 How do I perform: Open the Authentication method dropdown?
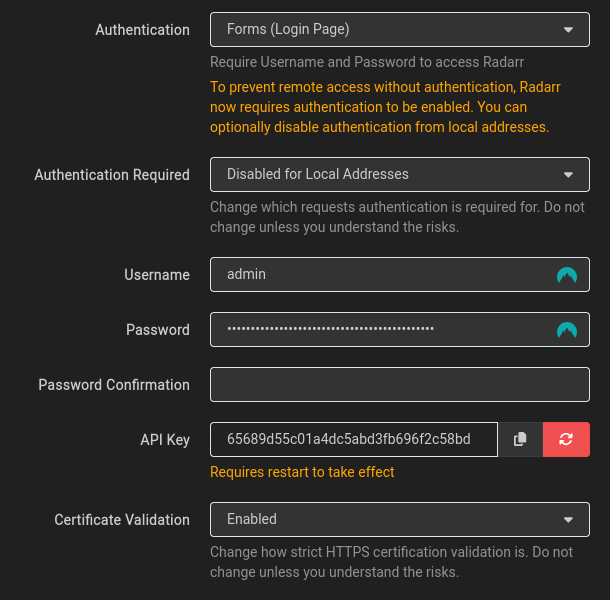[x=400, y=30]
